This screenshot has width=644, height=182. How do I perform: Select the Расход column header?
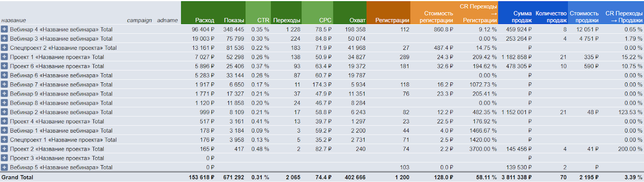point(204,20)
